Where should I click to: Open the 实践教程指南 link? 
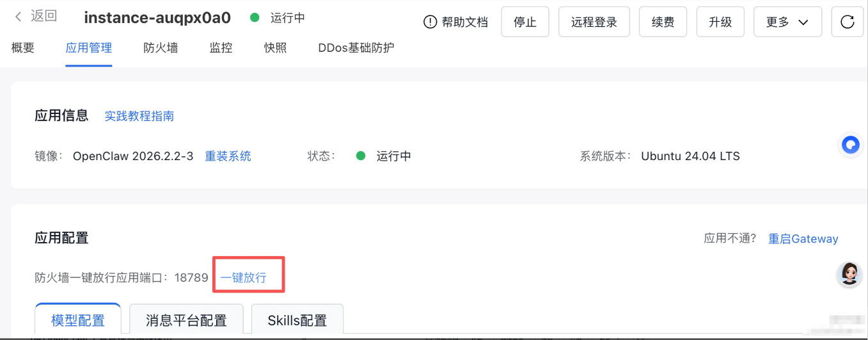[x=139, y=116]
